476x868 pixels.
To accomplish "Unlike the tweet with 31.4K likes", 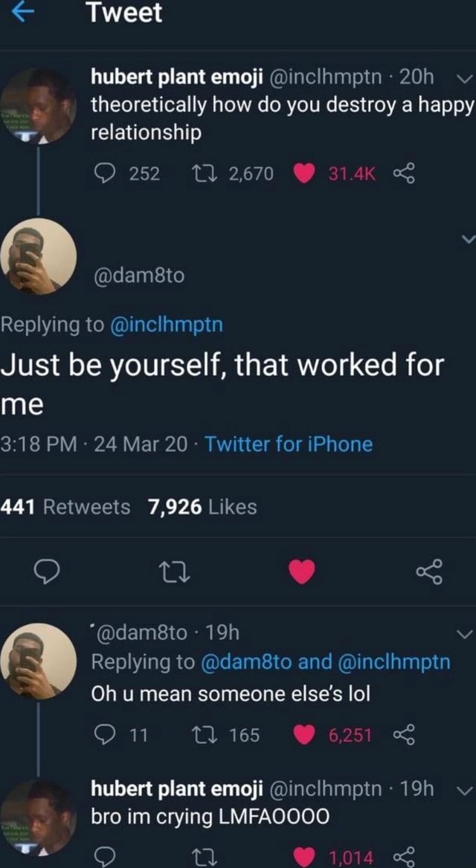I will pos(303,174).
